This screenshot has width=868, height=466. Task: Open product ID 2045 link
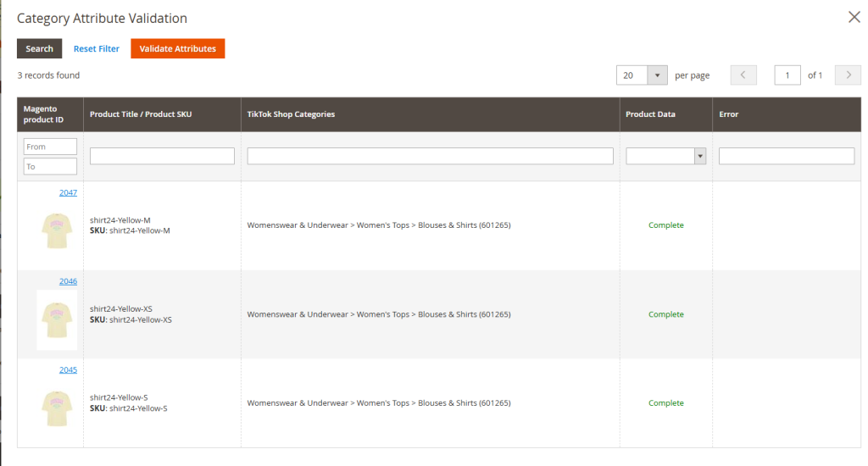[x=68, y=370]
